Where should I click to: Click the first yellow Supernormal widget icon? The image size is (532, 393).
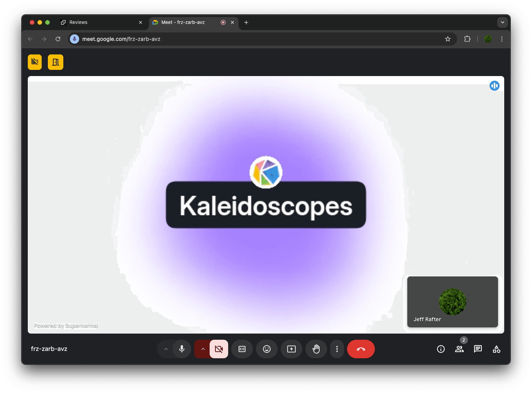pyautogui.click(x=34, y=62)
